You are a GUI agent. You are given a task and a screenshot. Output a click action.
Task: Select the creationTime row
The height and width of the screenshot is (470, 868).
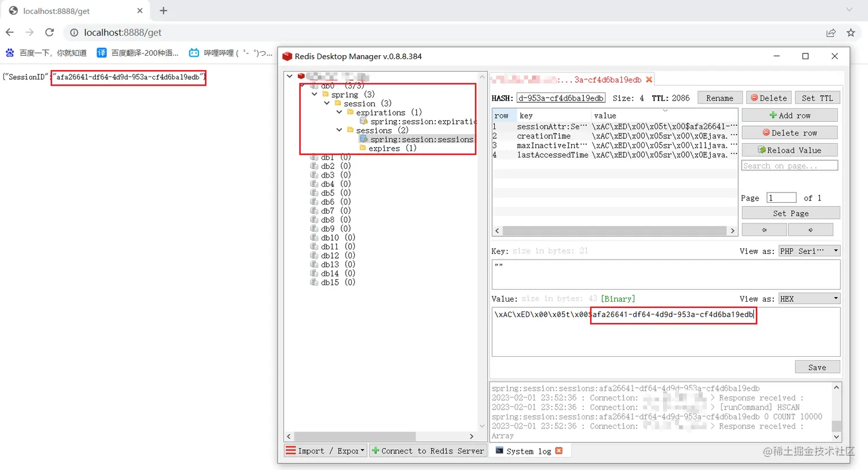click(615, 136)
